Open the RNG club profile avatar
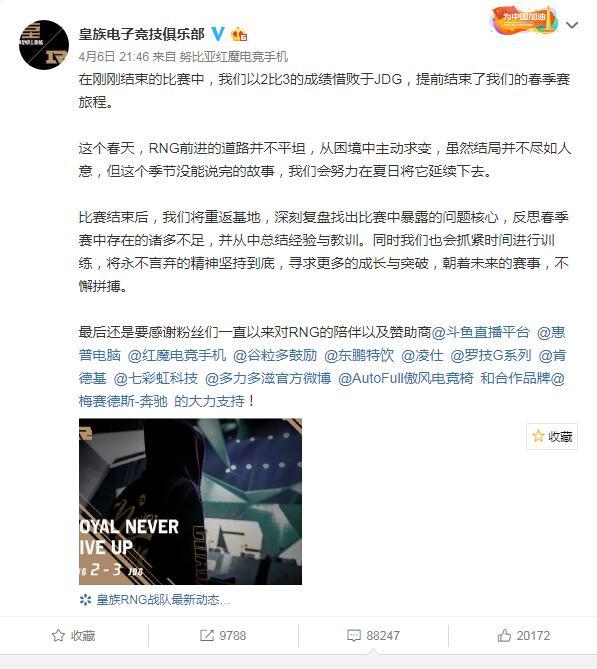Viewport: 597px width, 669px height. click(44, 45)
